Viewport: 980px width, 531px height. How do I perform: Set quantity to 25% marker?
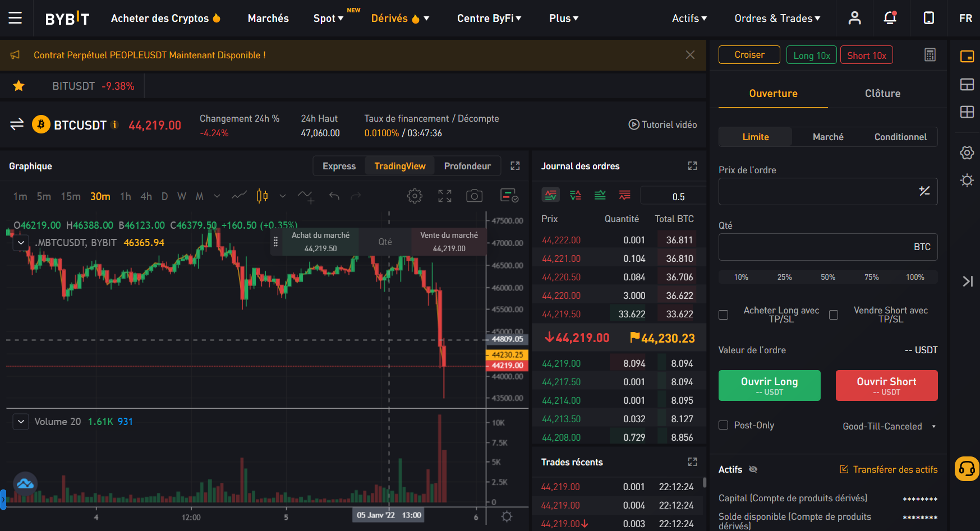784,277
